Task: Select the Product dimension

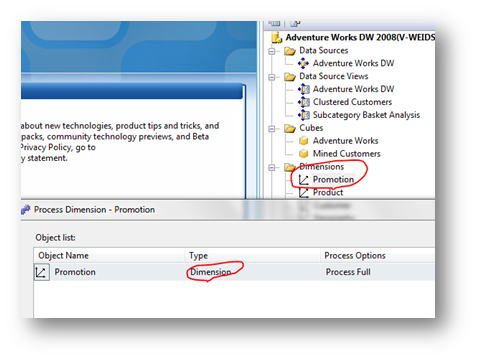Action: (x=328, y=192)
